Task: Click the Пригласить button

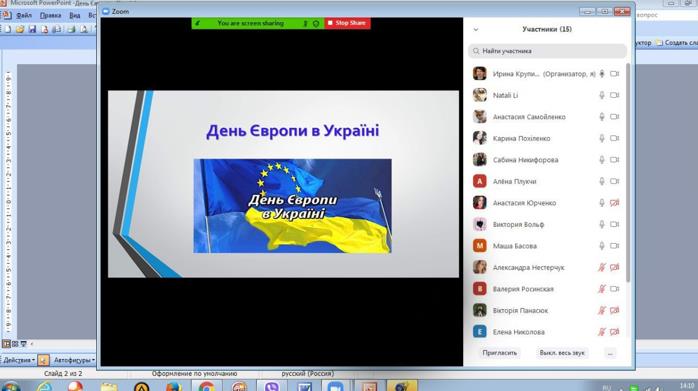Action: 499,353
